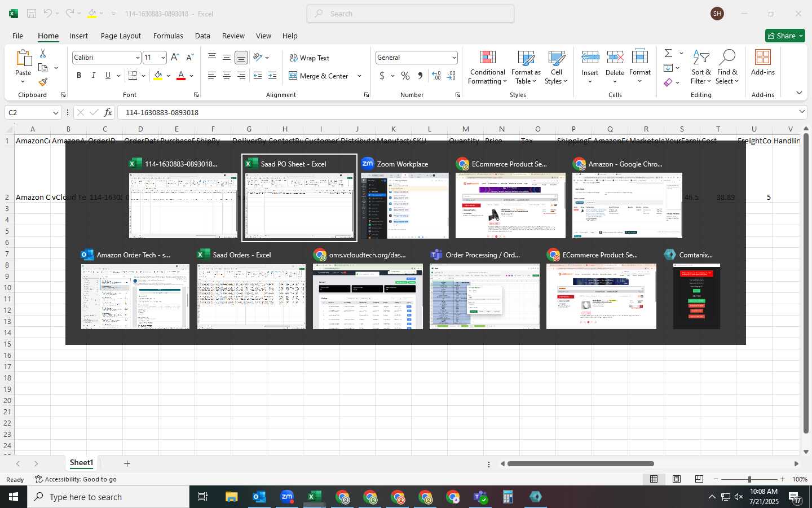Click the Copy icon in Clipboard group
The width and height of the screenshot is (812, 508).
point(43,68)
